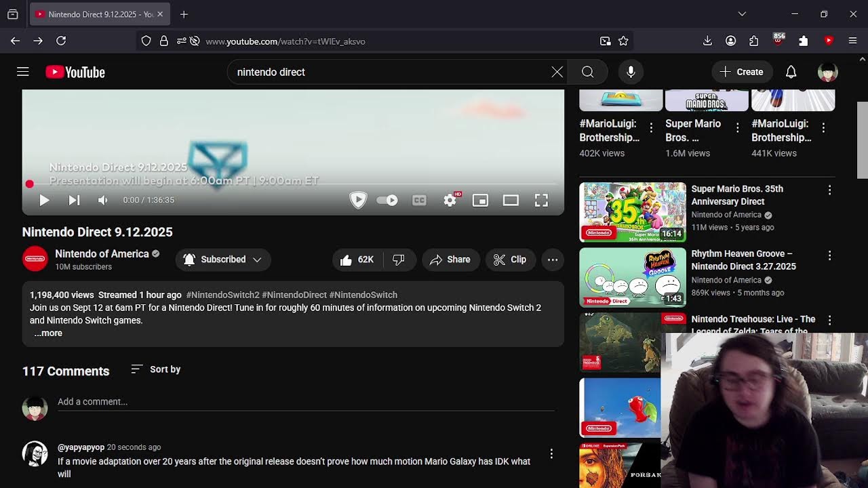The image size is (868, 488).
Task: Click the shield icon in player controls
Action: [358, 200]
